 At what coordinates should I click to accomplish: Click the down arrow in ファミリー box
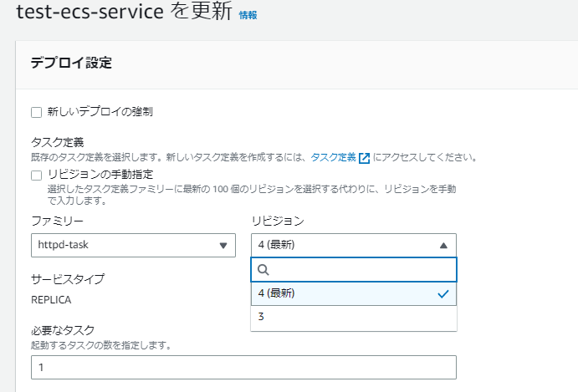click(223, 246)
